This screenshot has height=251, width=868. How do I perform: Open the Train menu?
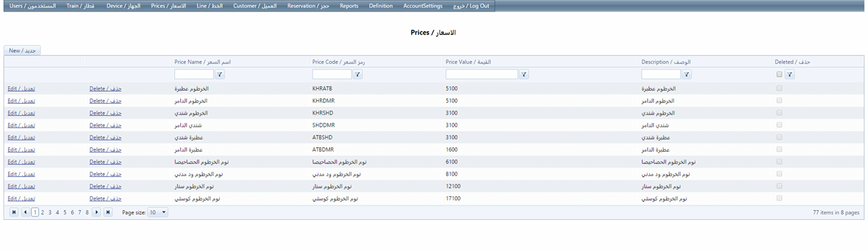tap(80, 5)
